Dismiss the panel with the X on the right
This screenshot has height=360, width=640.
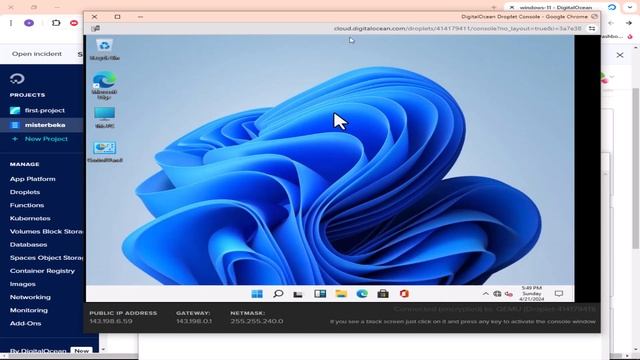(620, 55)
